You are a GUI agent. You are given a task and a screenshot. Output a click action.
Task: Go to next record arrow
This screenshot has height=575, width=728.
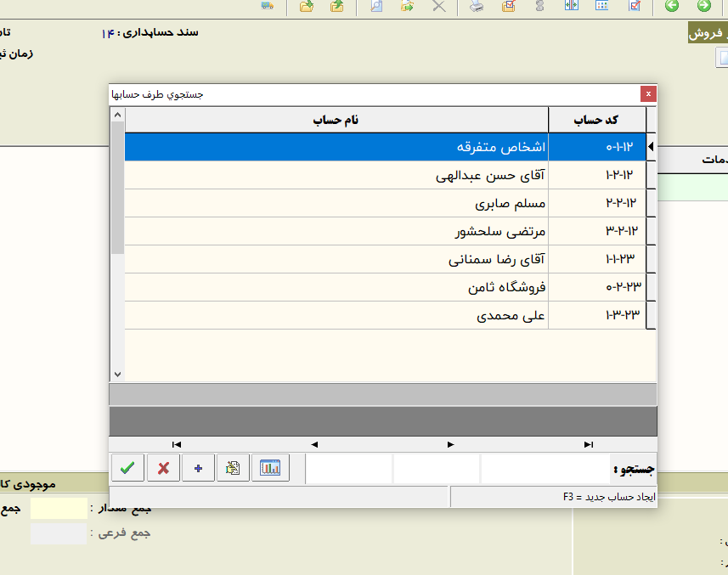tap(450, 444)
